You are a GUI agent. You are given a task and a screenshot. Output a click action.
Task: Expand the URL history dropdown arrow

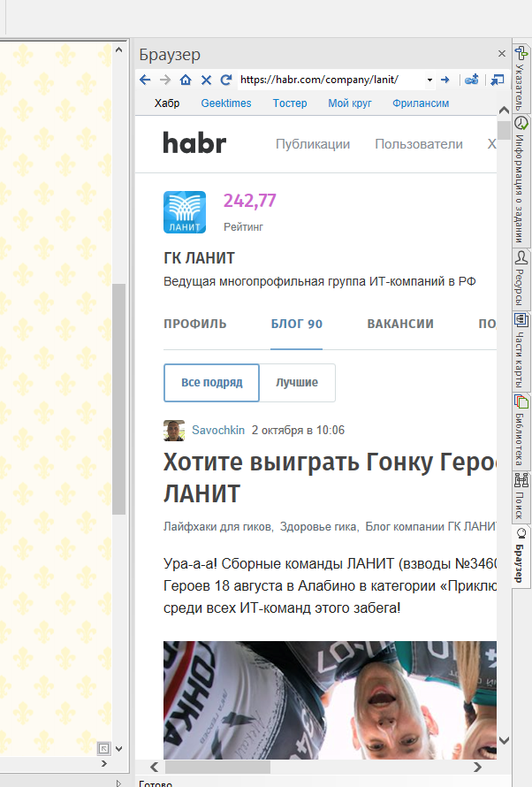(429, 80)
